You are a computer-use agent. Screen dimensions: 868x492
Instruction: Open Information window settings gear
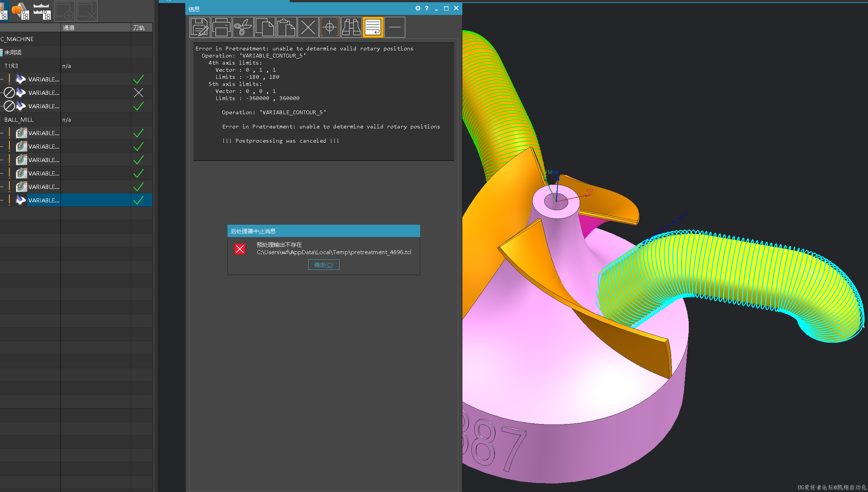point(418,8)
